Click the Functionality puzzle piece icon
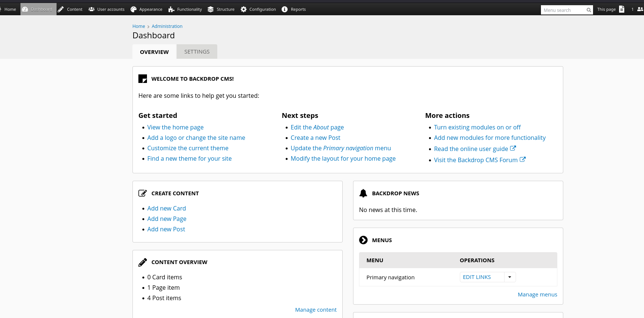644x318 pixels. pyautogui.click(x=172, y=9)
